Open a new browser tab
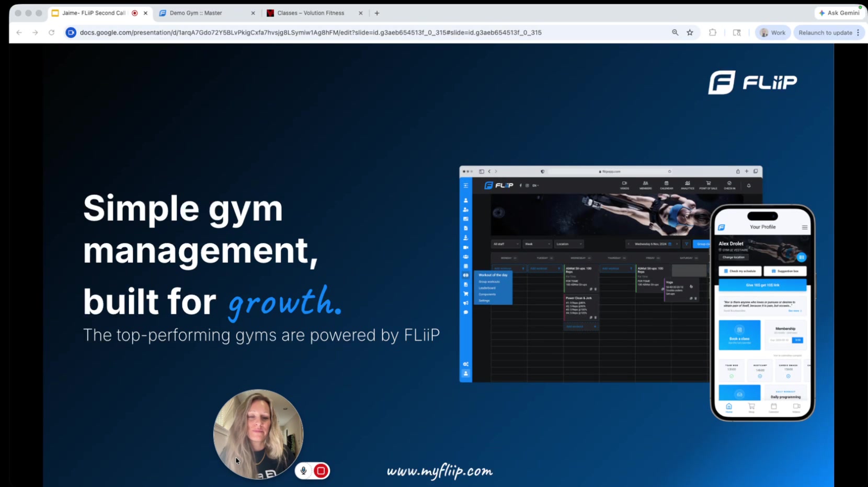This screenshot has height=487, width=868. click(377, 13)
